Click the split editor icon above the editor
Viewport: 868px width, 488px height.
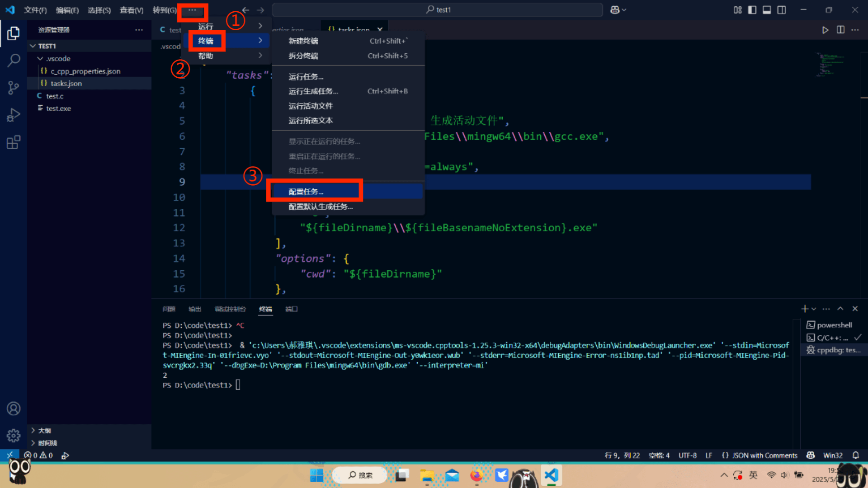pyautogui.click(x=840, y=30)
